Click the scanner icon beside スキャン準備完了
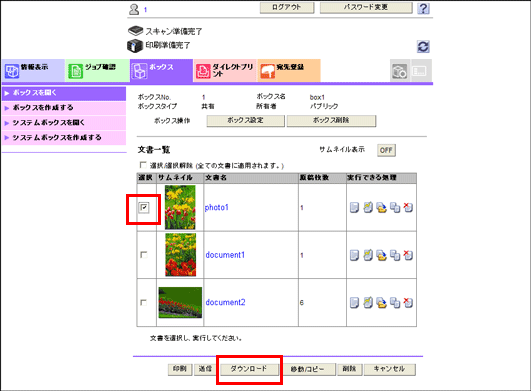The image size is (531, 391). point(135,31)
